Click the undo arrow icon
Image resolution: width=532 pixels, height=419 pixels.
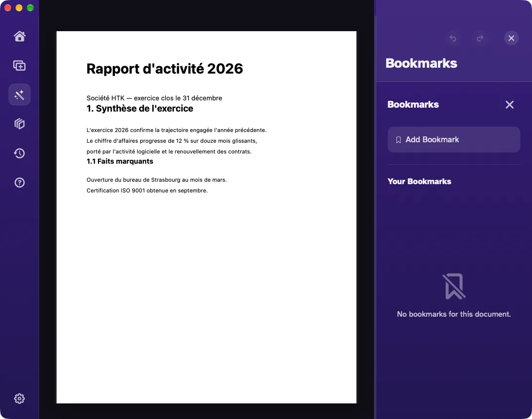pos(453,38)
